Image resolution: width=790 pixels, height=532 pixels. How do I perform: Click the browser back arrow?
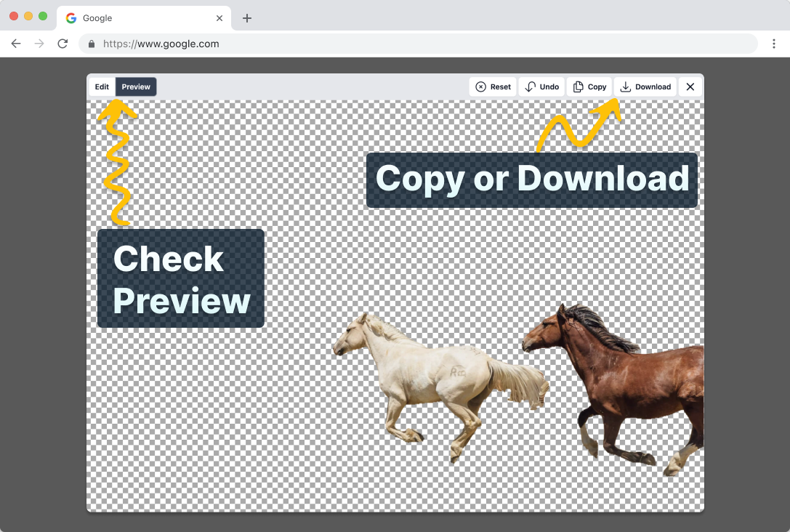pyautogui.click(x=16, y=44)
